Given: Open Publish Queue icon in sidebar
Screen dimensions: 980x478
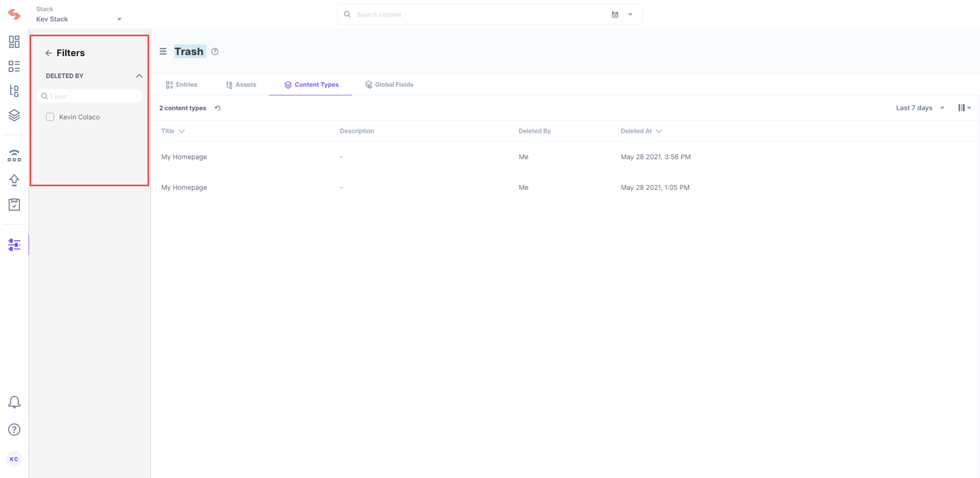Looking at the screenshot, I should tap(14, 156).
